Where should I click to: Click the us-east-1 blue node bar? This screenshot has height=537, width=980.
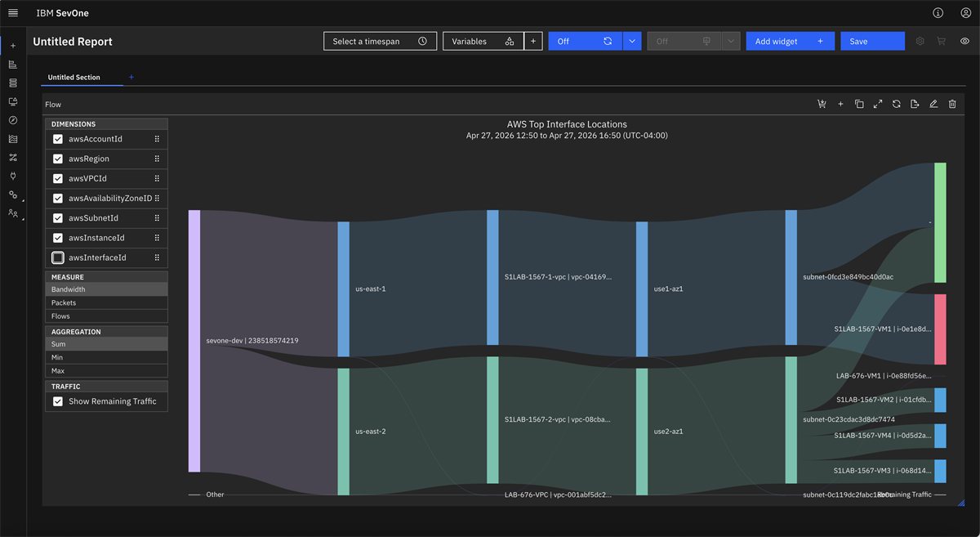click(x=343, y=289)
